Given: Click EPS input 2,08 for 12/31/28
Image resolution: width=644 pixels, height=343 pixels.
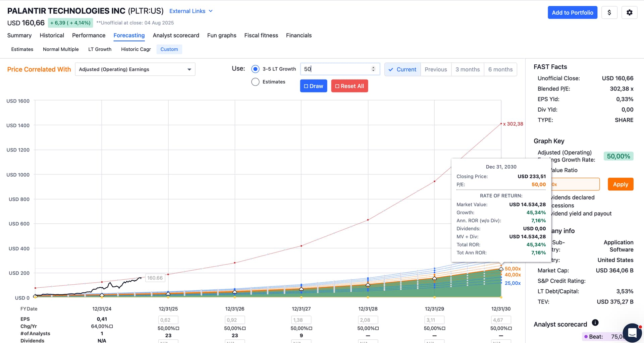Looking at the screenshot, I should (x=368, y=320).
